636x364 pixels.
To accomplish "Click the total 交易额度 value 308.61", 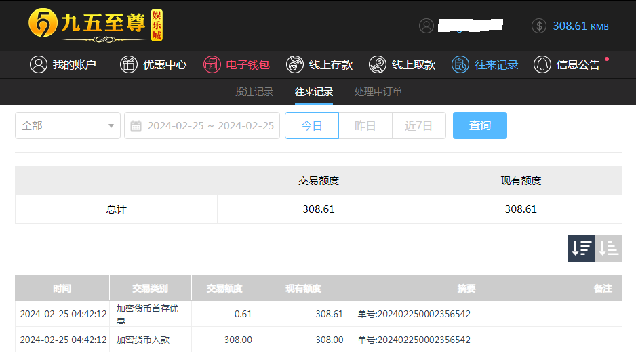I will click(x=319, y=209).
